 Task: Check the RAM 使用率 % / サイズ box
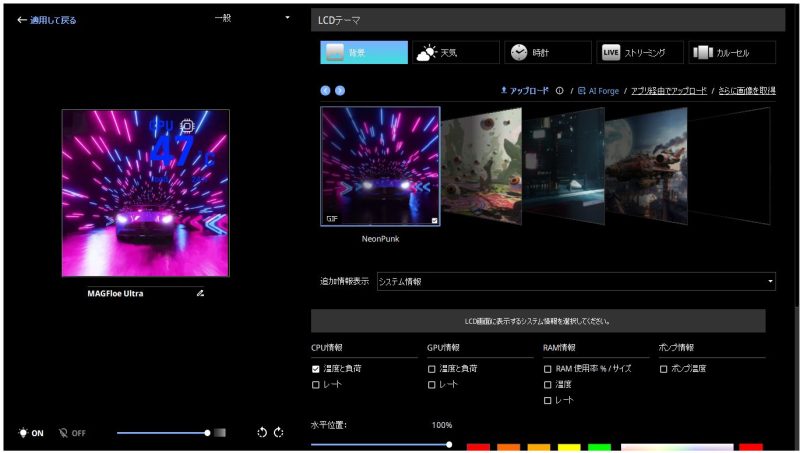(x=547, y=369)
